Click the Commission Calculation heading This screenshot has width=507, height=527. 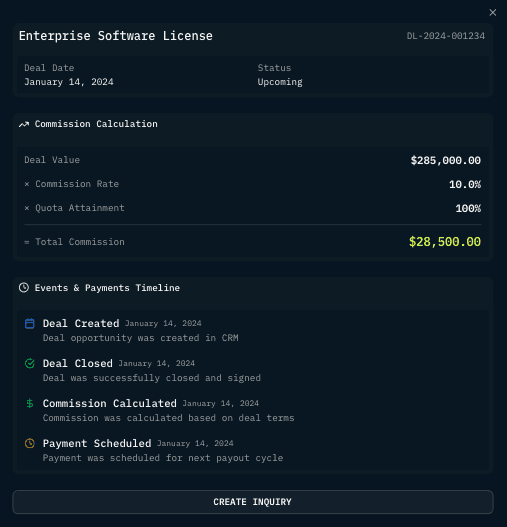point(96,124)
